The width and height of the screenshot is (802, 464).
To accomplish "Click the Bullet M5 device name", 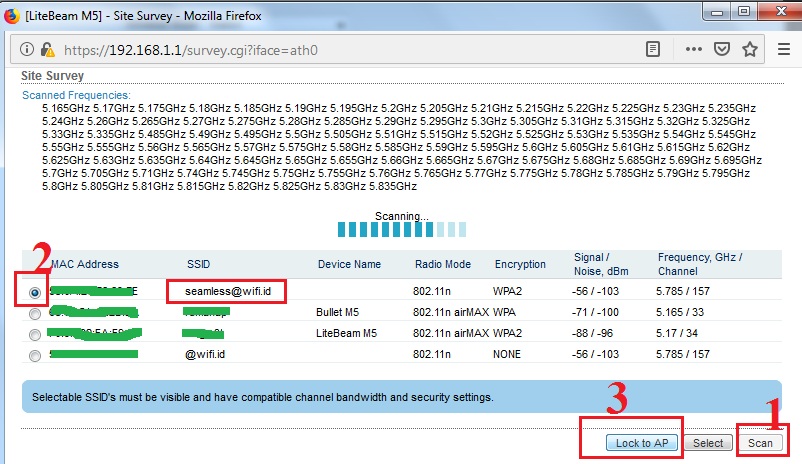I will 337,312.
